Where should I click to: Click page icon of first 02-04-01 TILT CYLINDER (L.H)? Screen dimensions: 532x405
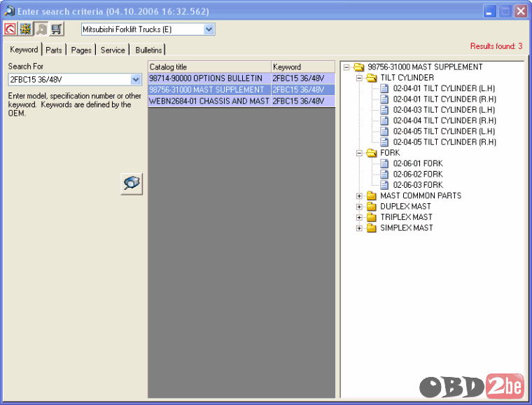click(x=384, y=88)
